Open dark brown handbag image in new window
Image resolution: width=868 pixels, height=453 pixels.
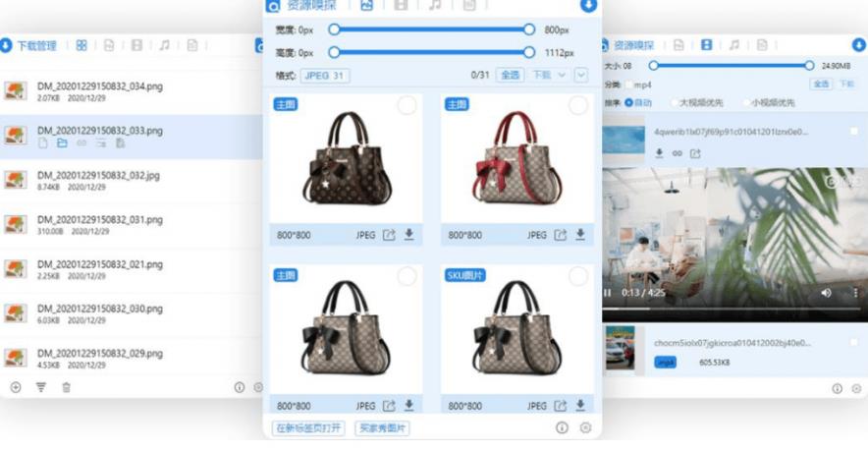coord(389,235)
